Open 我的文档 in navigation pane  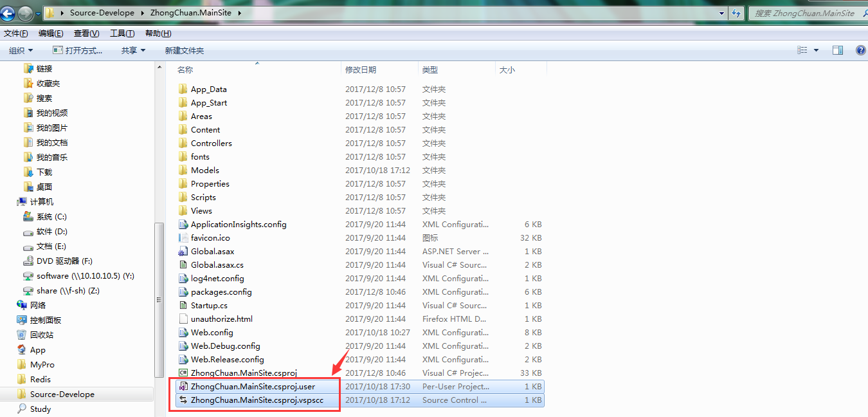52,143
